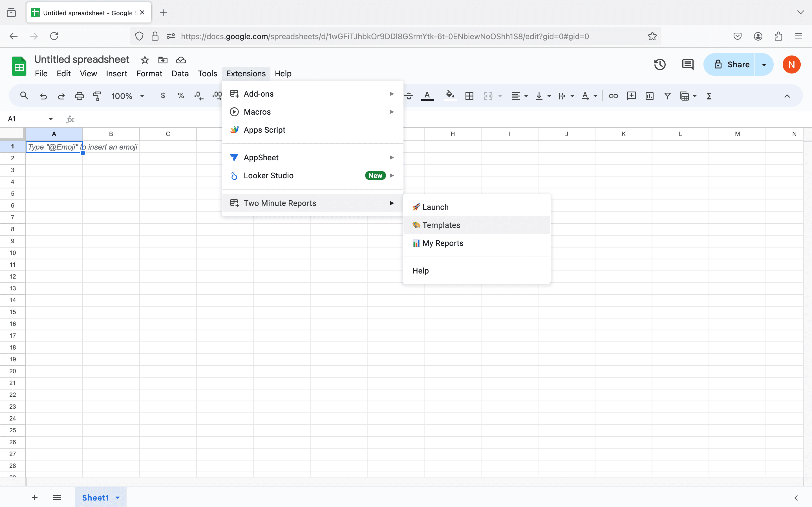Toggle strikethrough formatting

pos(409,96)
